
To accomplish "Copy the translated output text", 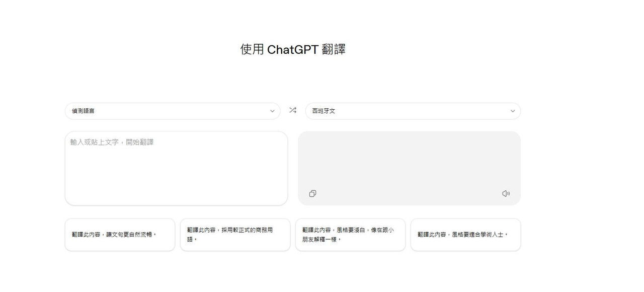I will [x=312, y=193].
